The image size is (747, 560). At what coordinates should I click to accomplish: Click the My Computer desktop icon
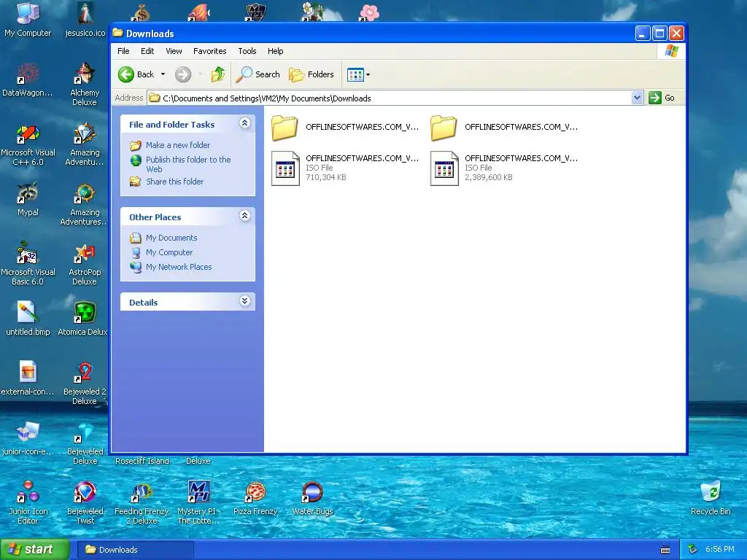[x=28, y=20]
